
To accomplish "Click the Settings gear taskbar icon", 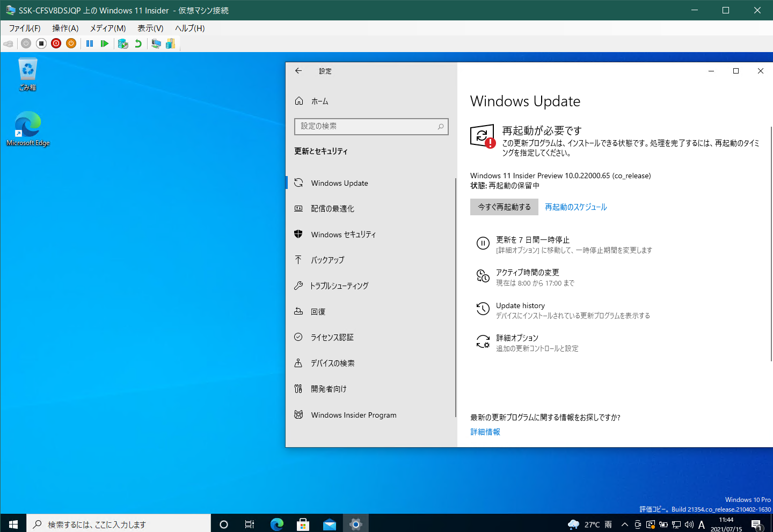I will [355, 524].
